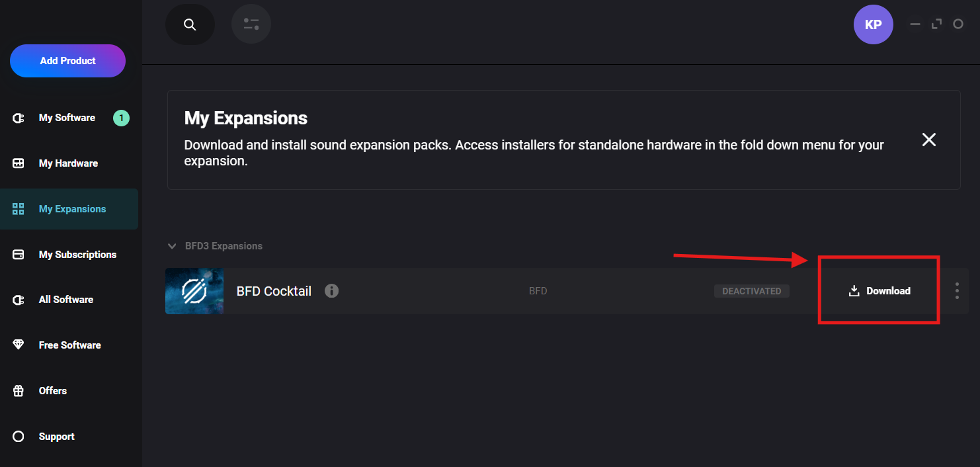Open BFD Cocktail three-dot options menu
980x467 pixels.
pos(957,291)
